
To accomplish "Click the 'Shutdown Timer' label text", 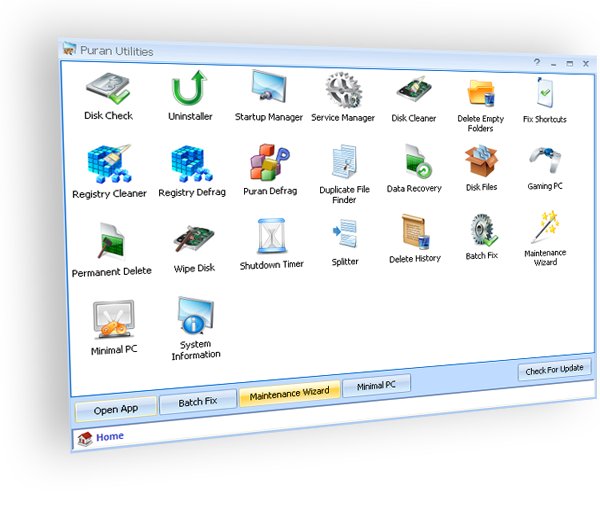I will [x=272, y=264].
